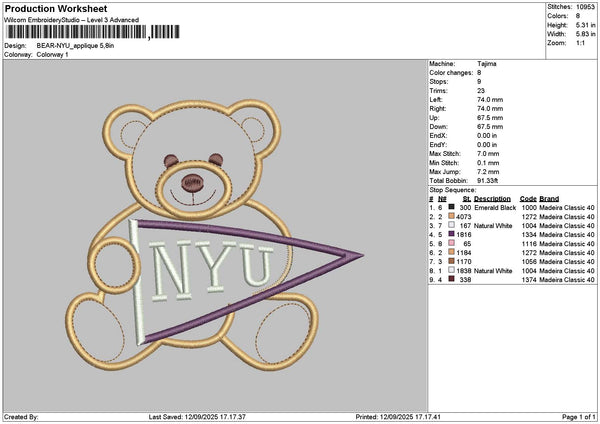Choose the brown swatch beside stitch count 1170

pos(452,261)
